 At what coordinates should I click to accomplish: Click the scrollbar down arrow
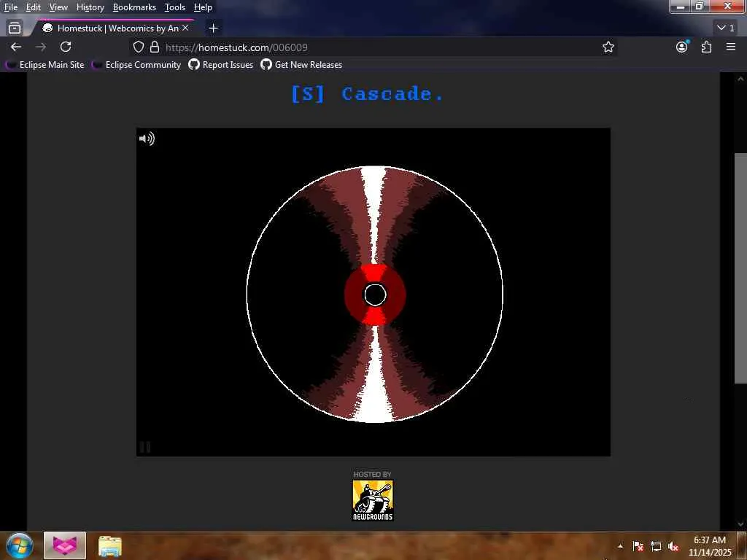pos(740,524)
